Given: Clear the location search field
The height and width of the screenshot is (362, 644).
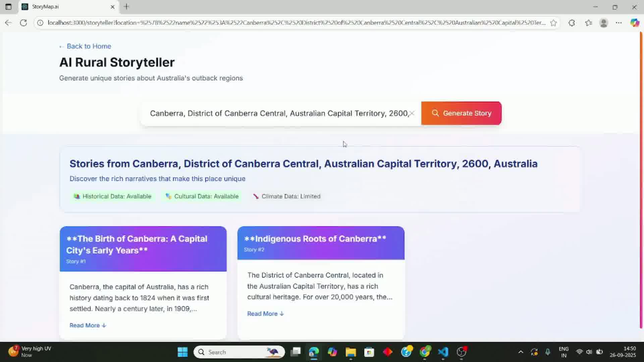Looking at the screenshot, I should pyautogui.click(x=412, y=113).
